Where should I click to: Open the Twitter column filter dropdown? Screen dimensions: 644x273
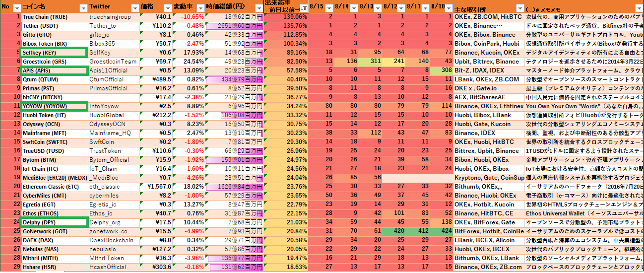point(135,8)
